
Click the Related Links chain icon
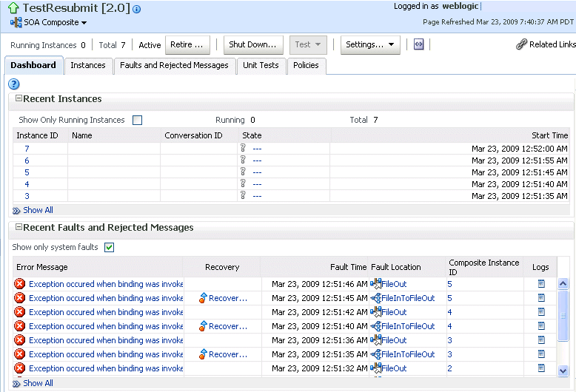coord(521,44)
